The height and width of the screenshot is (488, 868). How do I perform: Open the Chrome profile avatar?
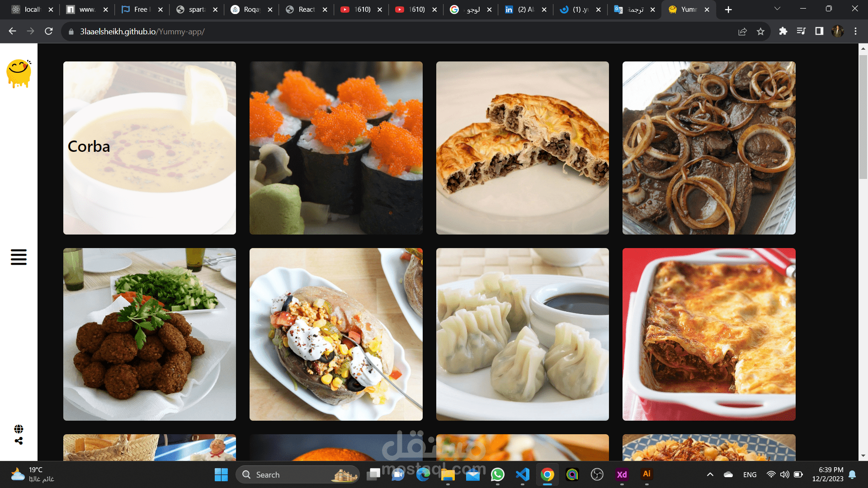click(x=838, y=31)
